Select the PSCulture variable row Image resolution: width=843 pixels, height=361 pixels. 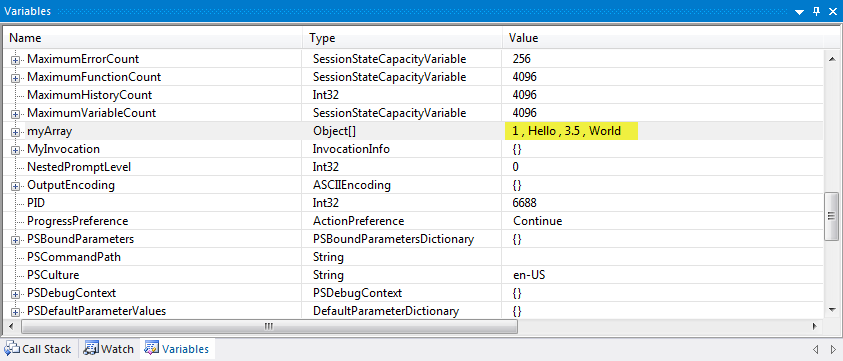(414, 275)
